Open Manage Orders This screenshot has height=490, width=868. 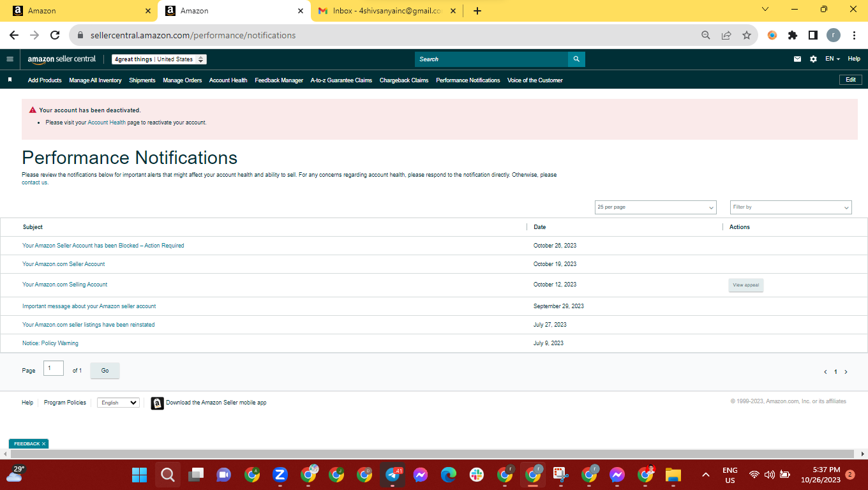click(x=183, y=80)
